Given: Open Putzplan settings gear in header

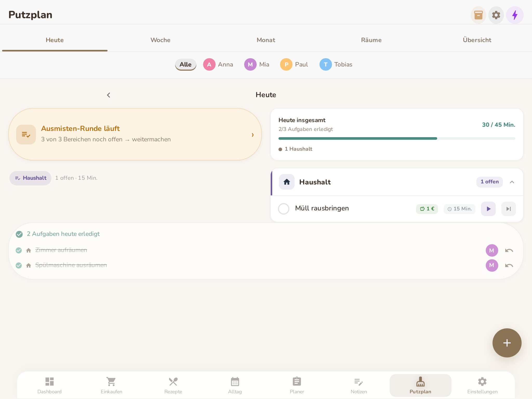Looking at the screenshot, I should click(x=496, y=15).
